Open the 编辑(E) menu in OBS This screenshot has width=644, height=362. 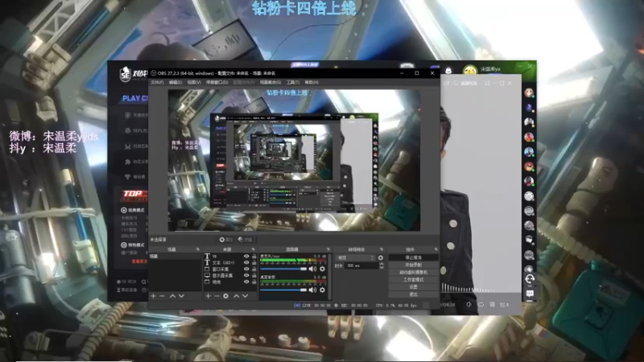(175, 83)
